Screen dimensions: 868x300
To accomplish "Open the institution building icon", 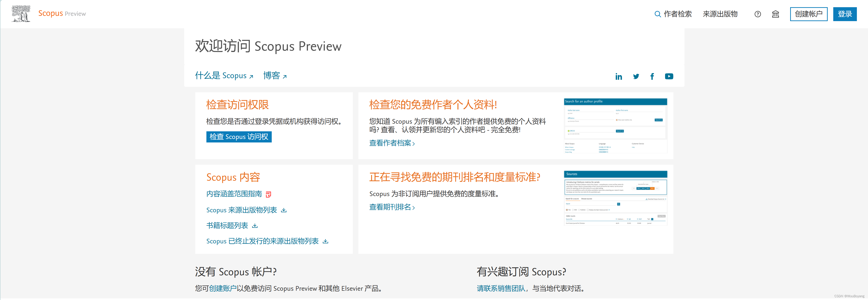I will tap(775, 14).
